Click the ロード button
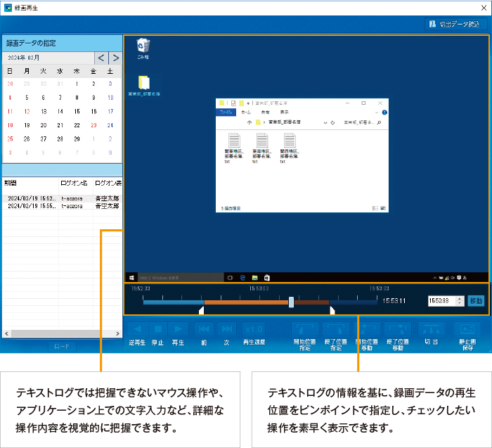The height and width of the screenshot is (448, 492). coord(62,347)
